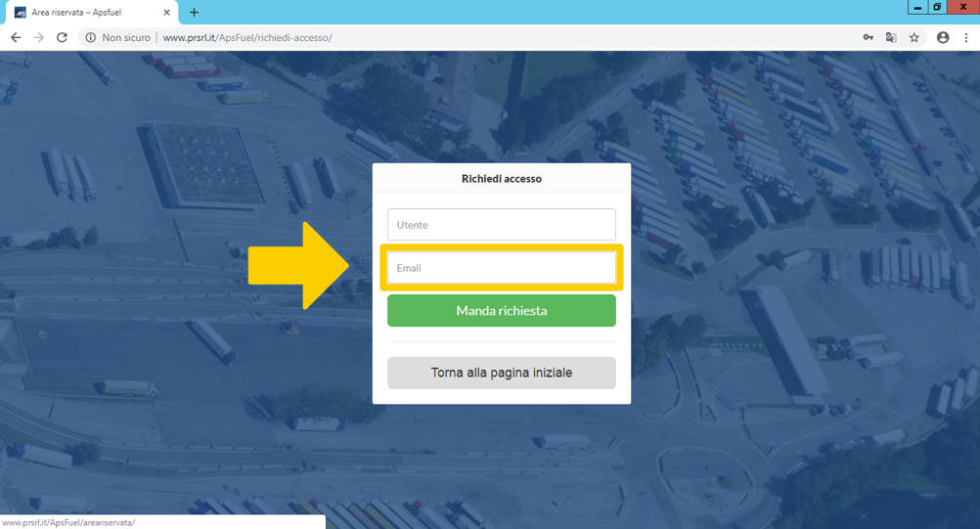Open the saved passwords key icon

[869, 37]
